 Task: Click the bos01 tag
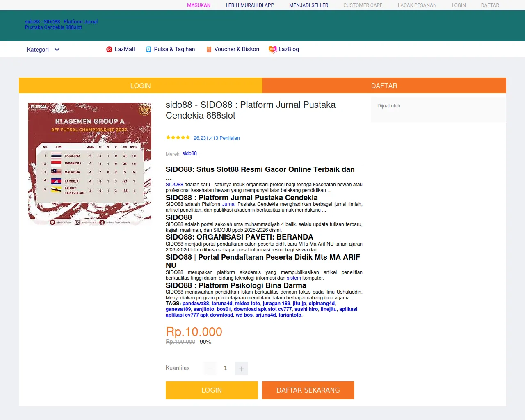click(x=224, y=309)
